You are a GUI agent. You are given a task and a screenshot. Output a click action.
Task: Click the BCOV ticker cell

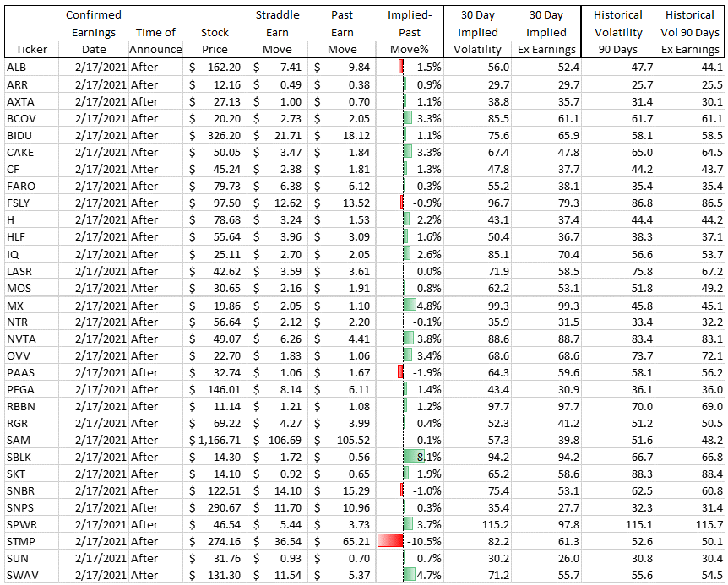31,119
